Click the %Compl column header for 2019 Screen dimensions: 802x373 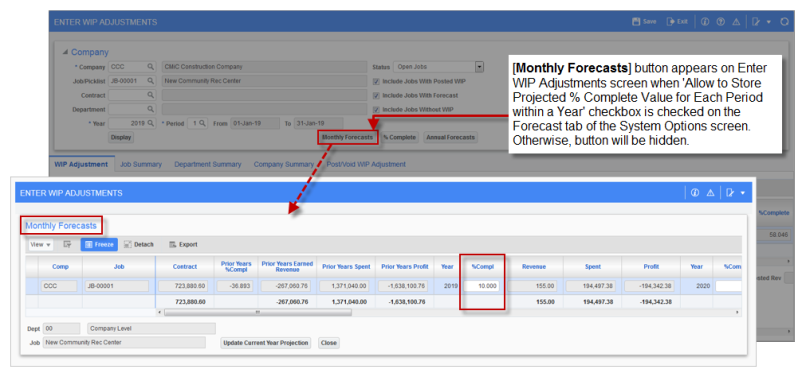tap(482, 267)
